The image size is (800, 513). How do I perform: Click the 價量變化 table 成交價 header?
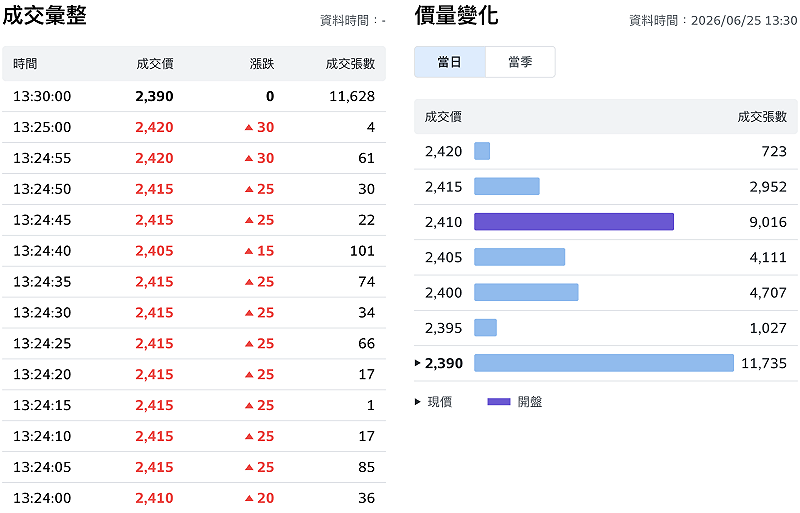[x=443, y=117]
